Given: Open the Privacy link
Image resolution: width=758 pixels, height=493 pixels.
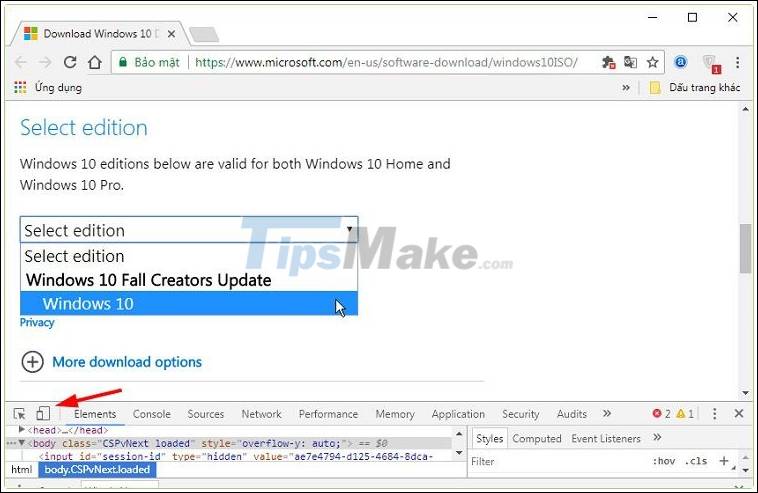Looking at the screenshot, I should pyautogui.click(x=37, y=322).
